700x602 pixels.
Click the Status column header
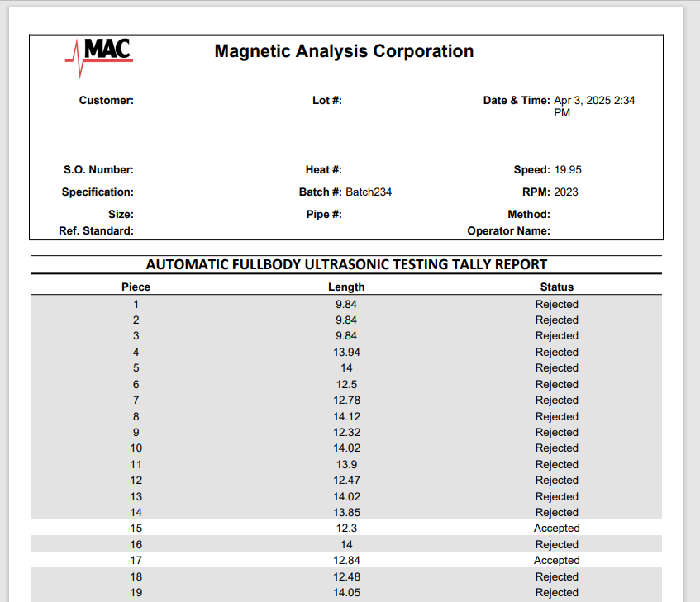556,287
